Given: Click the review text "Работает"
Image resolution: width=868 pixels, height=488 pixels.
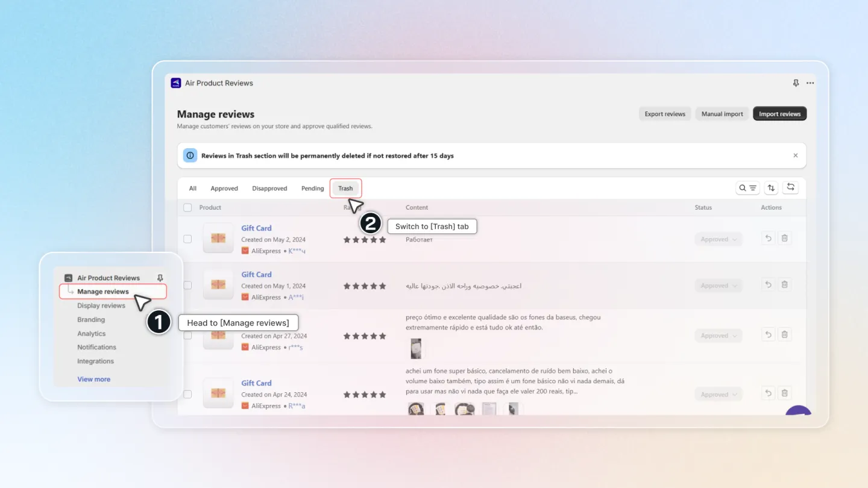Looking at the screenshot, I should (420, 240).
